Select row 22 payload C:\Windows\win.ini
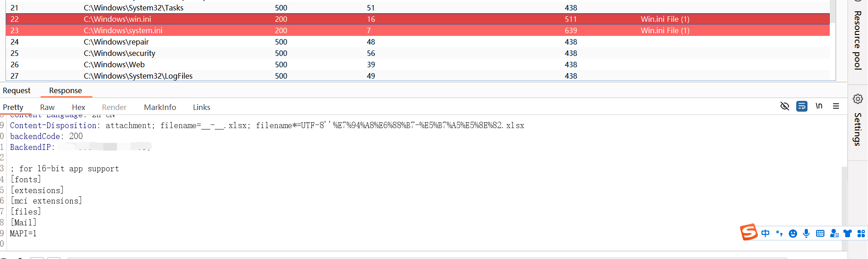The image size is (868, 259). pyautogui.click(x=117, y=19)
